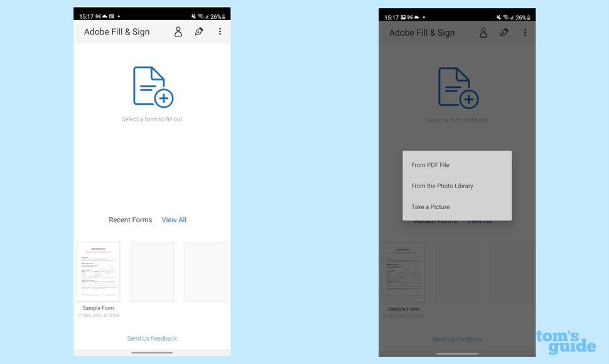The width and height of the screenshot is (609, 364).
Task: Tap the Adobe Fill & Sign title
Action: (117, 31)
